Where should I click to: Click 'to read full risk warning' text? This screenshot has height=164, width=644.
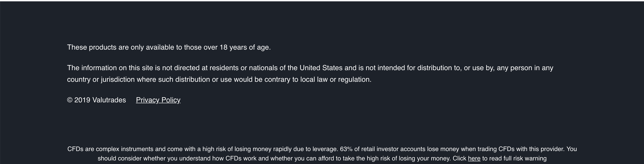tap(514, 158)
